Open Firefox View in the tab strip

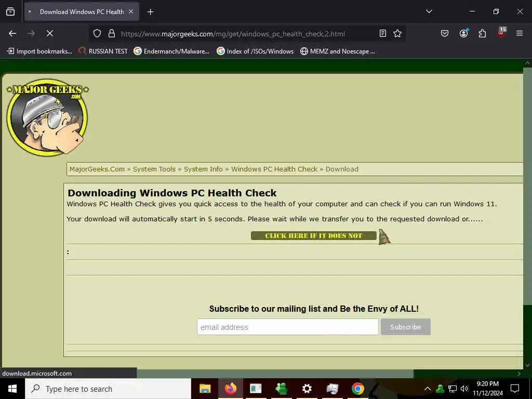(10, 11)
